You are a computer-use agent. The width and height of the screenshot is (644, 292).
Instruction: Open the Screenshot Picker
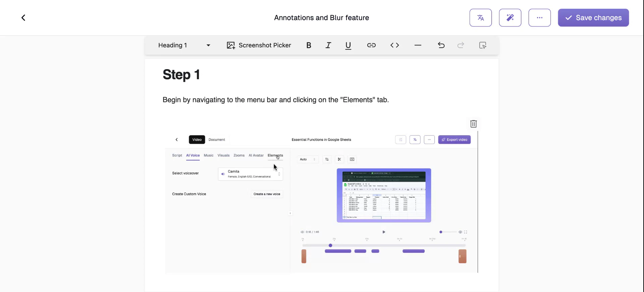pyautogui.click(x=259, y=45)
